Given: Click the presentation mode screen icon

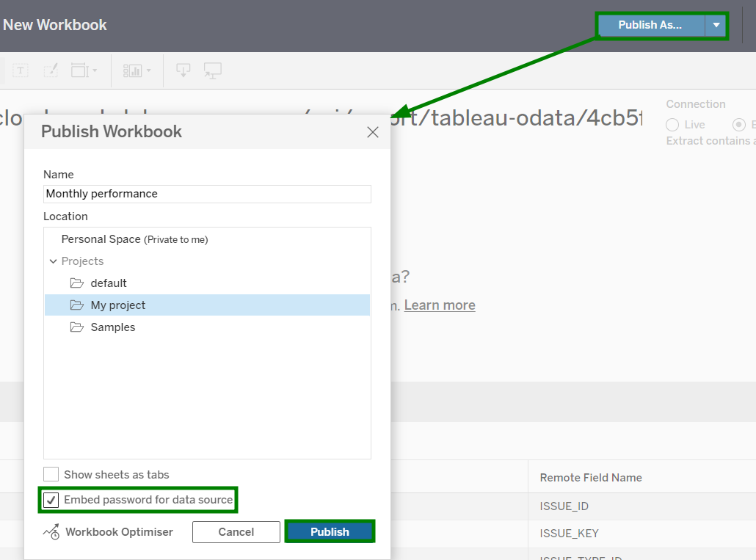Looking at the screenshot, I should 213,70.
